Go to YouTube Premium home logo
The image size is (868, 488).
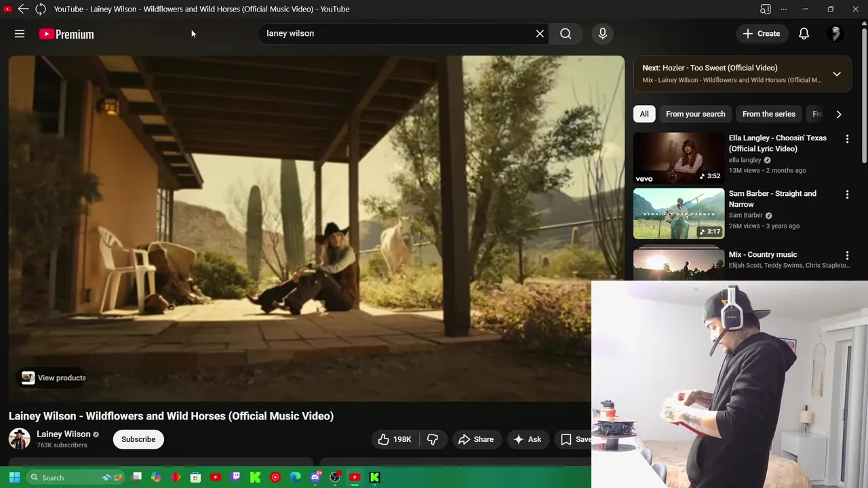66,34
